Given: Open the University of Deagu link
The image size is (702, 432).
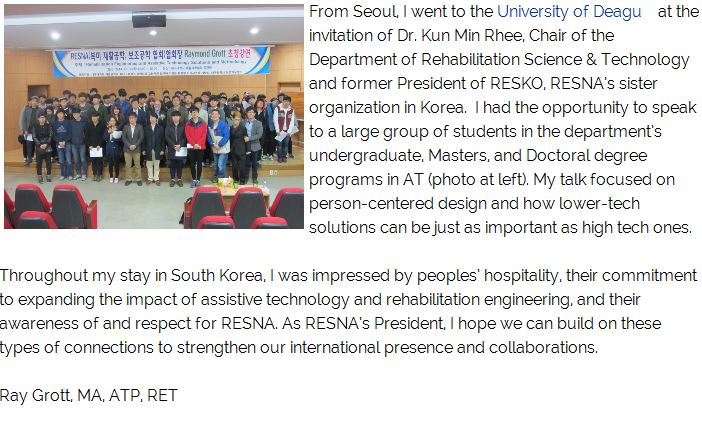Looking at the screenshot, I should point(569,12).
